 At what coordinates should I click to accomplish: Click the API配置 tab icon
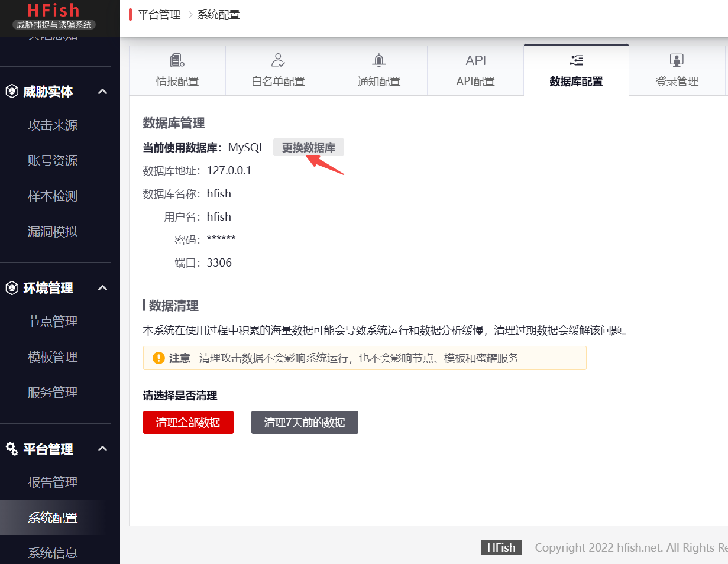pyautogui.click(x=475, y=60)
